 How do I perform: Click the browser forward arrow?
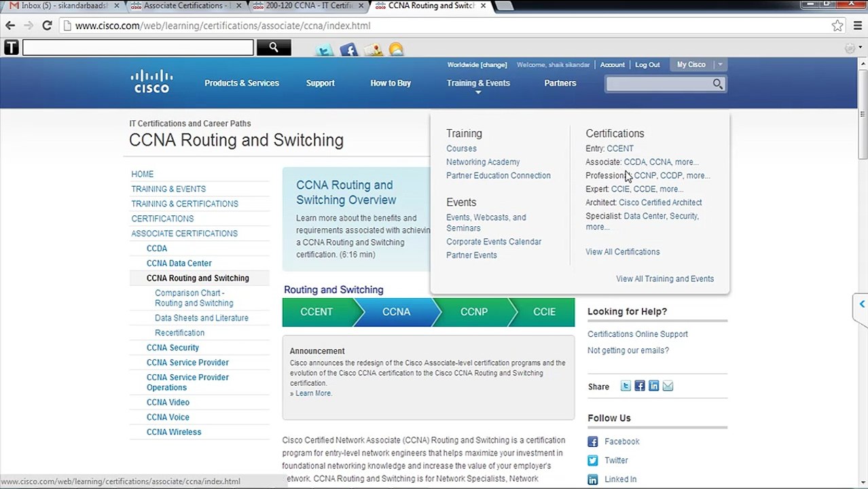[x=29, y=26]
